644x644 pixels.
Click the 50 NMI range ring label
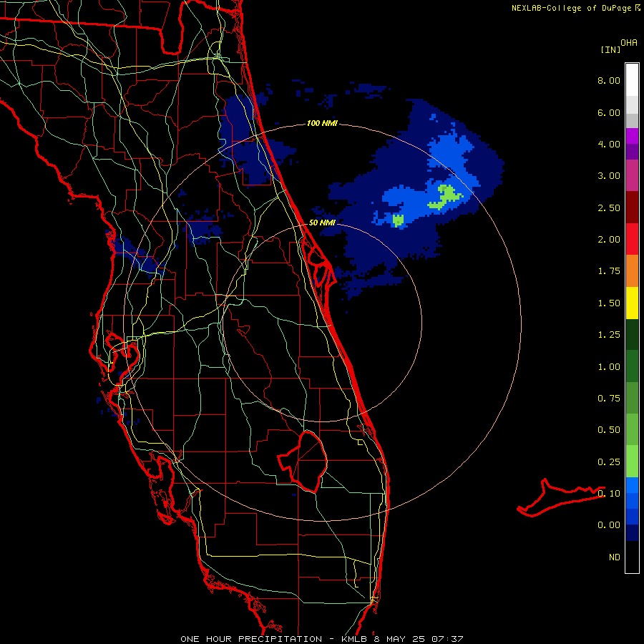pyautogui.click(x=322, y=223)
